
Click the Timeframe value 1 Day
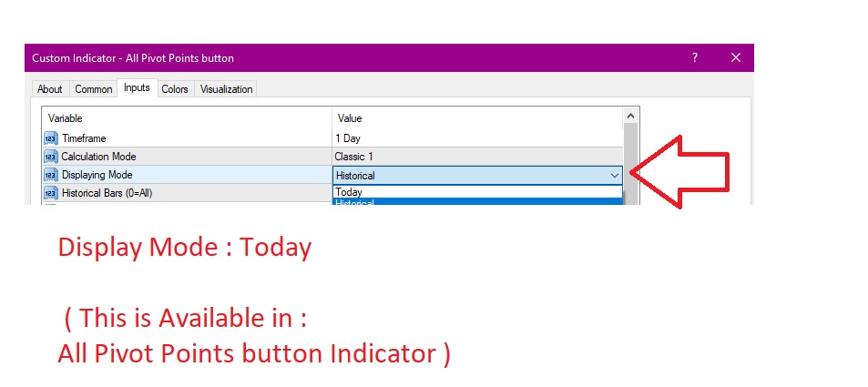pyautogui.click(x=349, y=138)
